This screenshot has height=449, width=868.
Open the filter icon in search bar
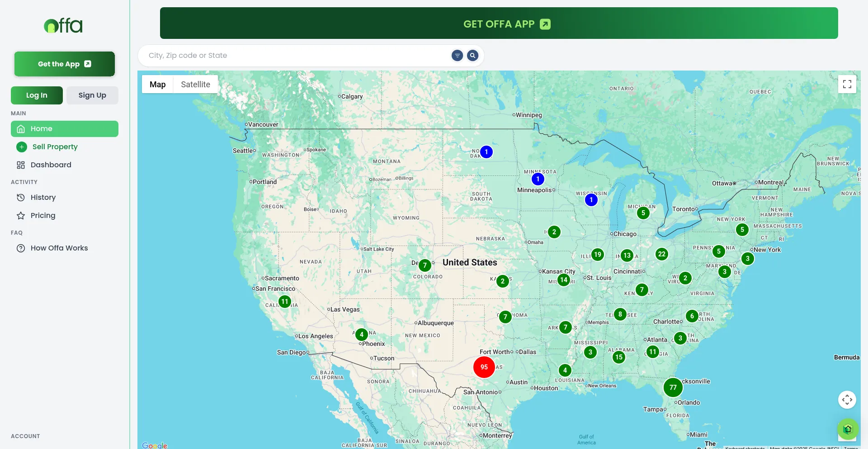click(457, 56)
